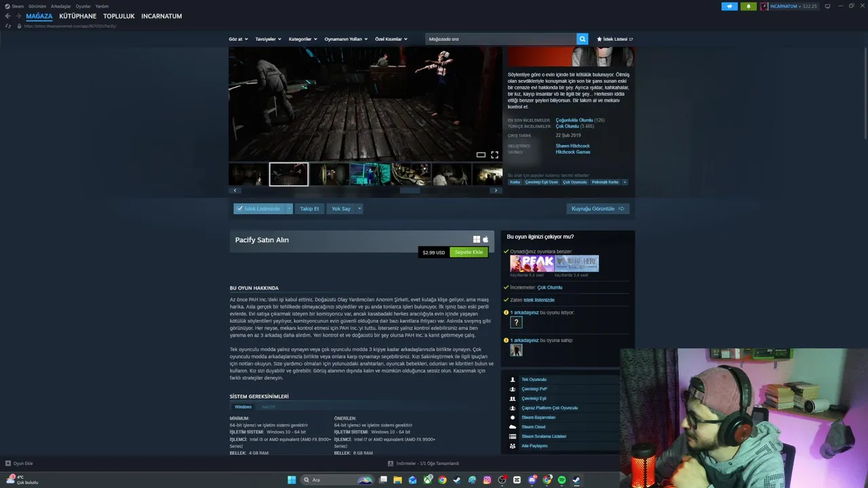Switch to the MAĞAZA tab
The width and height of the screenshot is (868, 488).
tap(39, 16)
